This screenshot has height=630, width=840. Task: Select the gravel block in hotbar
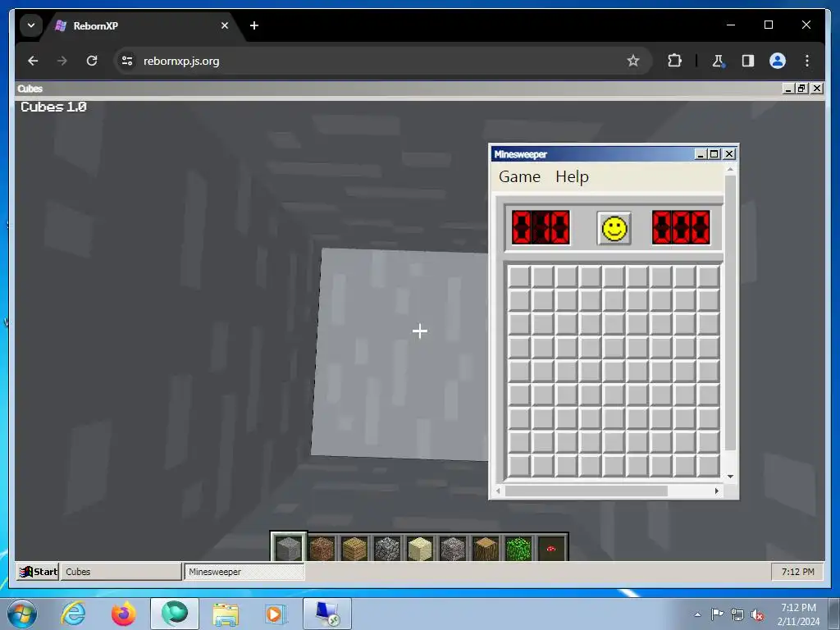453,549
